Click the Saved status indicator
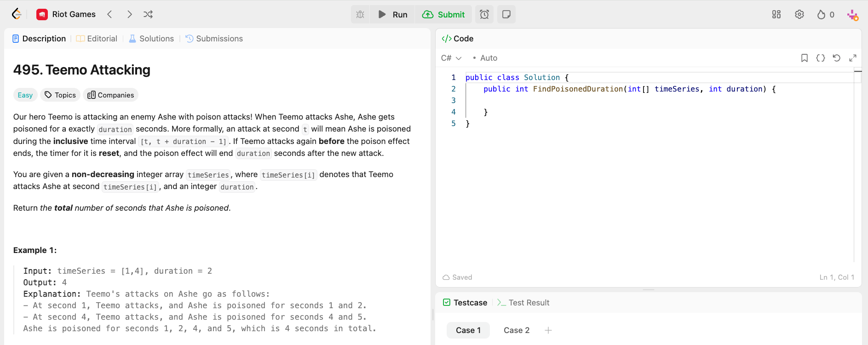The width and height of the screenshot is (868, 345). tap(457, 277)
